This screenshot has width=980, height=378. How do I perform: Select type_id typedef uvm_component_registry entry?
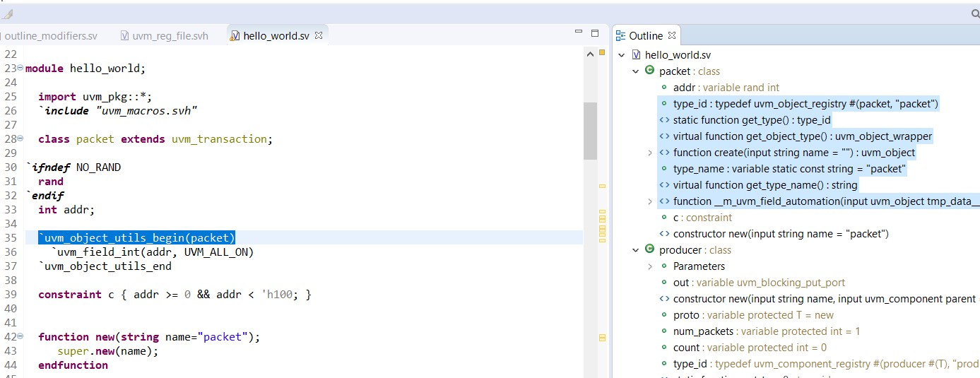(x=826, y=364)
